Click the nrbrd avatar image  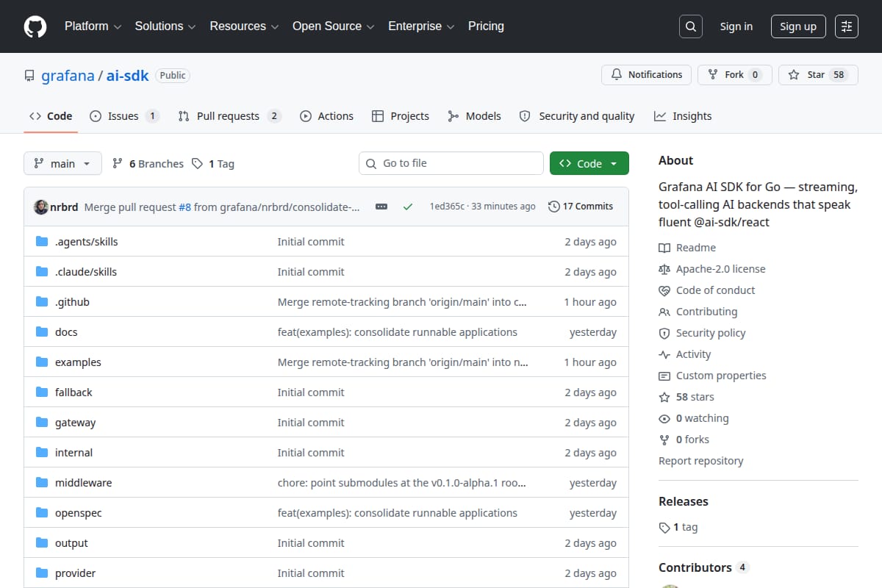(41, 207)
